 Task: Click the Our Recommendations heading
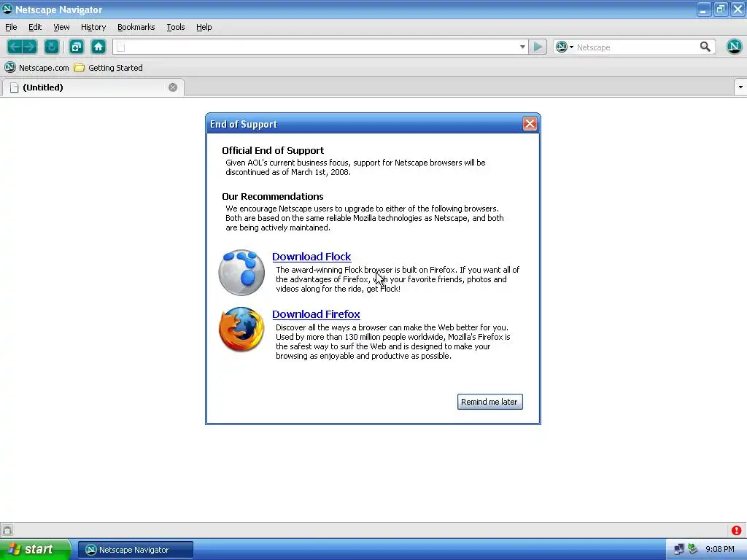pyautogui.click(x=273, y=197)
